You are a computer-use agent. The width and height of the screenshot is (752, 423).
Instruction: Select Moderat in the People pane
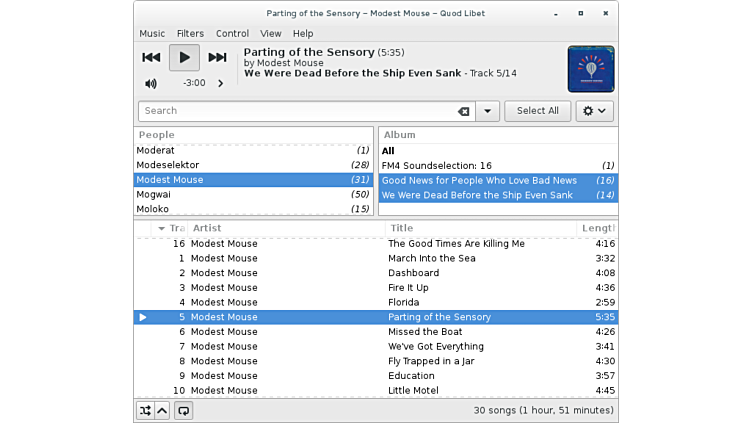pos(253,150)
